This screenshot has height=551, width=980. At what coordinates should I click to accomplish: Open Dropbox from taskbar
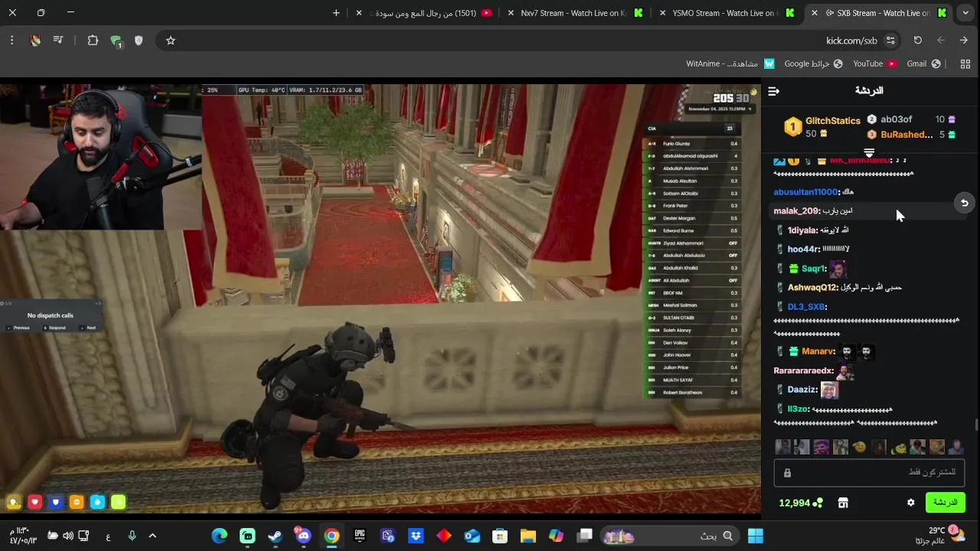416,536
